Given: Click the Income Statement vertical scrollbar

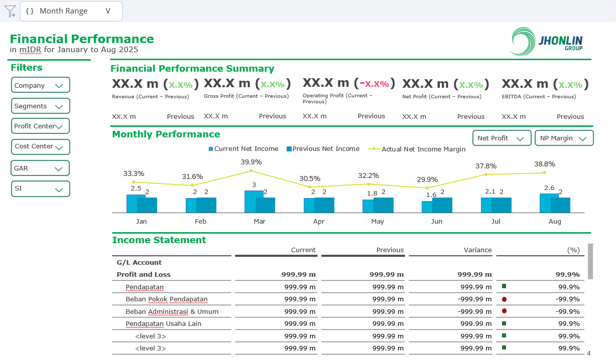Looking at the screenshot, I should [x=590, y=261].
